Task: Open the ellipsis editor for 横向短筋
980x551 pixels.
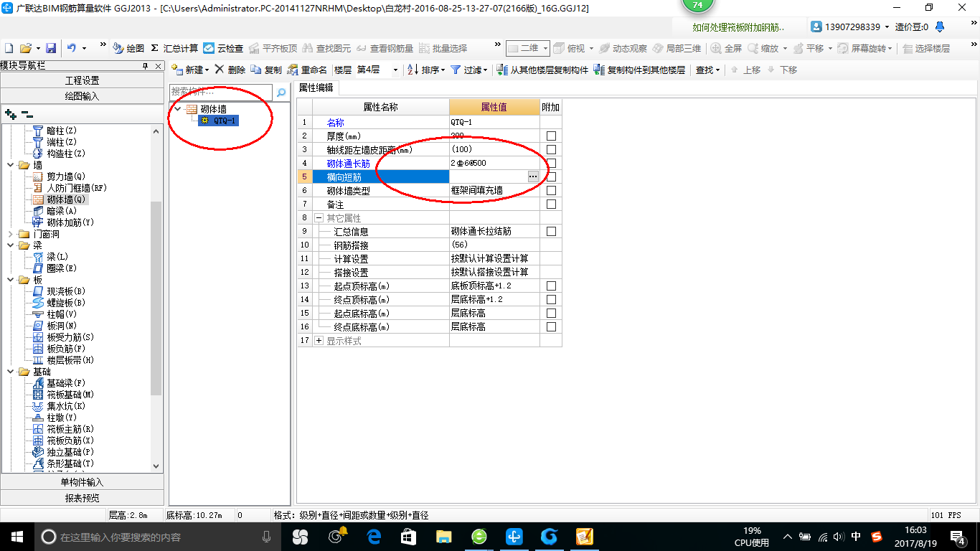Action: click(x=533, y=176)
